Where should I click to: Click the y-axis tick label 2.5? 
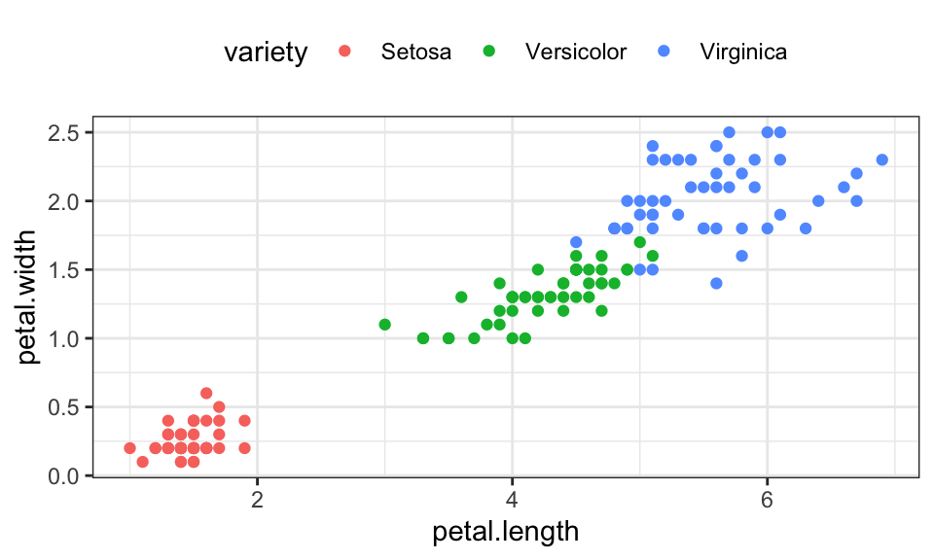65,132
